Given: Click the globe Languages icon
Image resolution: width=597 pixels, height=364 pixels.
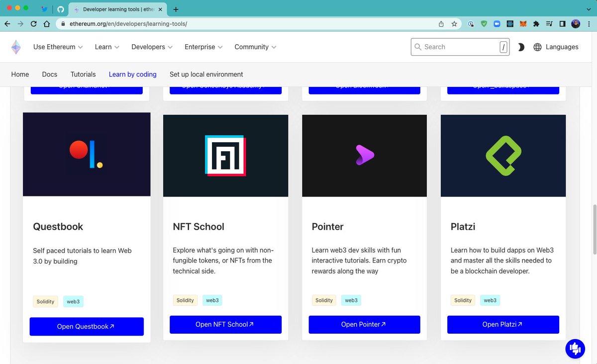Looking at the screenshot, I should 537,47.
